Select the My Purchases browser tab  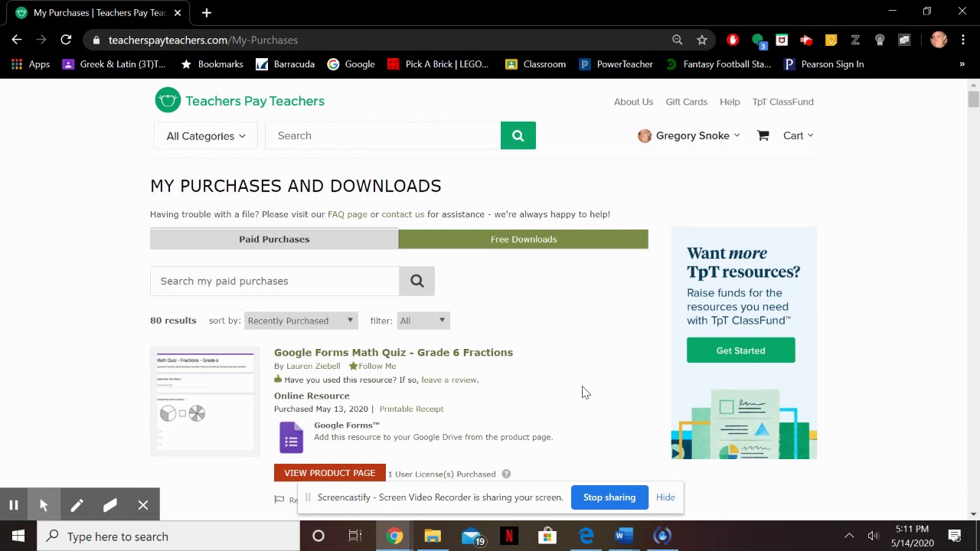[100, 13]
